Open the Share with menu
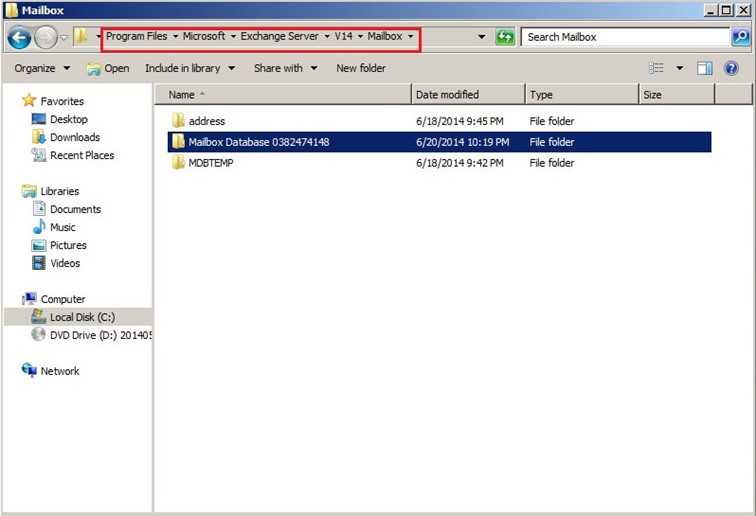This screenshot has width=756, height=516. pyautogui.click(x=285, y=68)
